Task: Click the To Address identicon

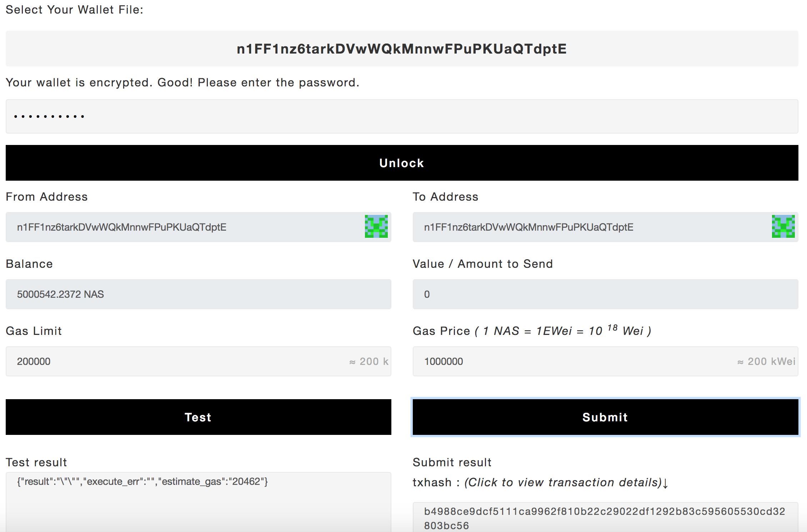Action: [783, 226]
